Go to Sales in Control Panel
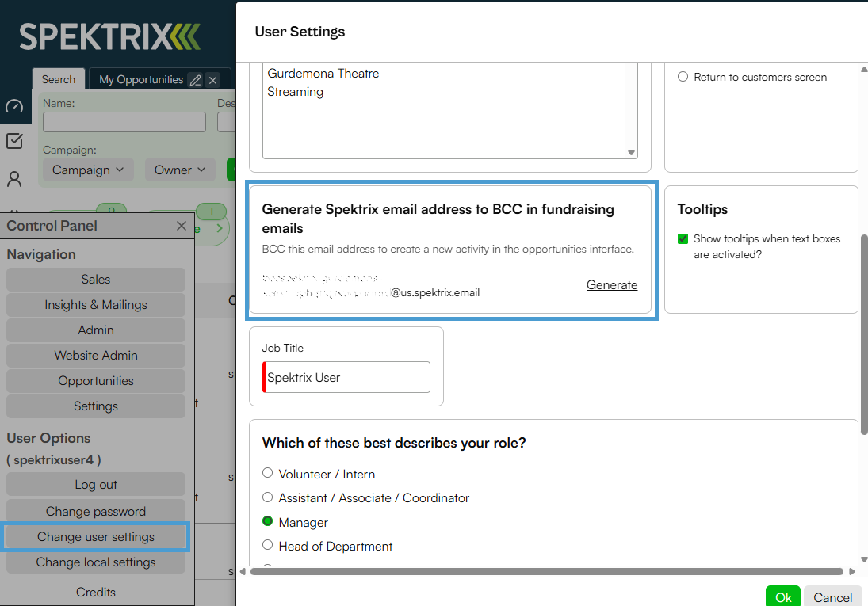This screenshot has height=606, width=868. (x=96, y=280)
